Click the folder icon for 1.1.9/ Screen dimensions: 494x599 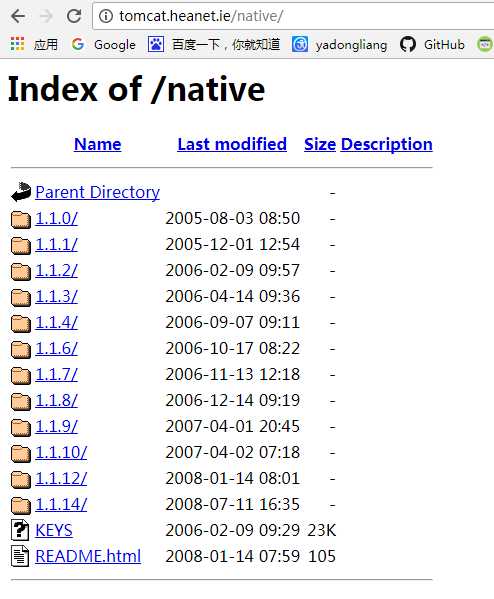pyautogui.click(x=21, y=427)
